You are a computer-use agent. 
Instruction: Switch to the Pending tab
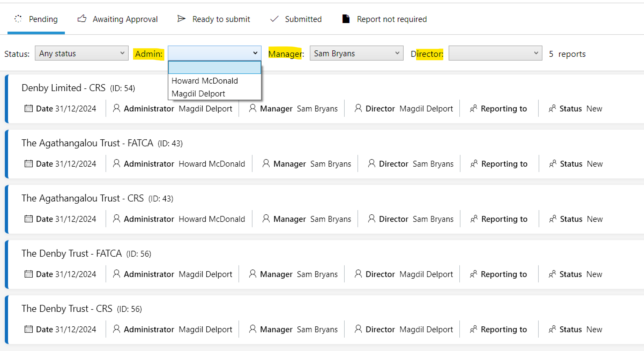36,19
